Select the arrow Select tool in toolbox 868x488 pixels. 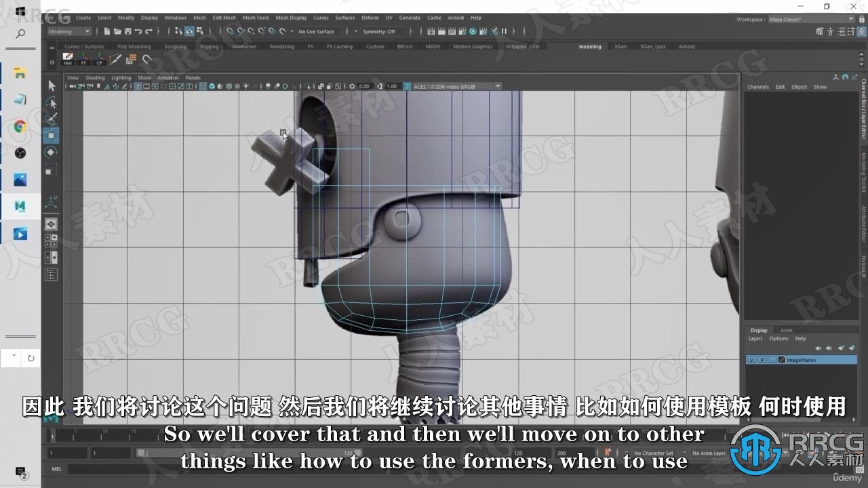click(x=51, y=85)
